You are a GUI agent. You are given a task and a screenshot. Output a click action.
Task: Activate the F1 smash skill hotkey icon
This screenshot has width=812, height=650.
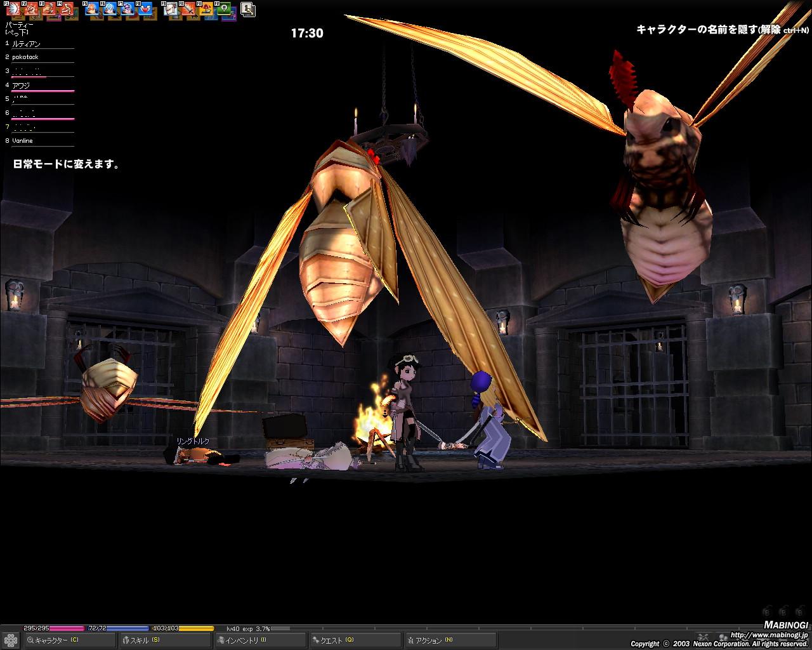click(x=13, y=9)
